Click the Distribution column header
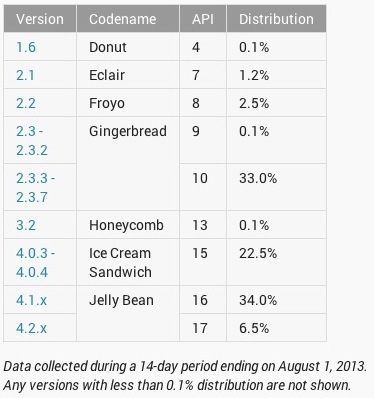374x398 pixels. (x=276, y=19)
